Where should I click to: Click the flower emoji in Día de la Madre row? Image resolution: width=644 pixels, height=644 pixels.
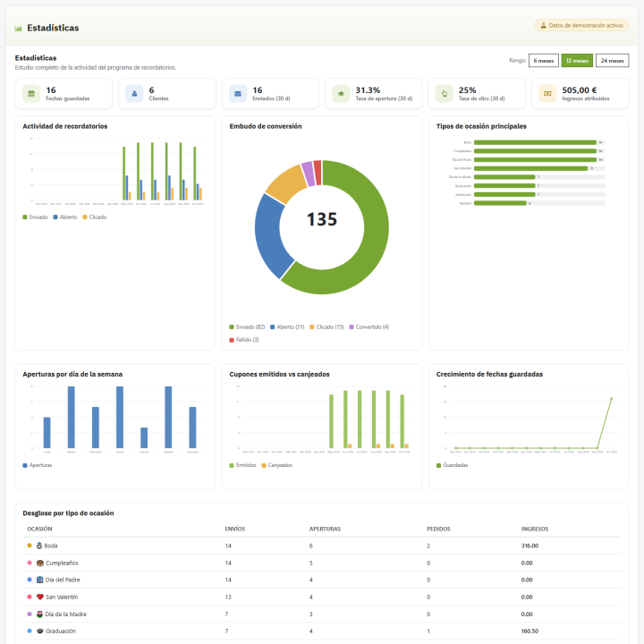[x=40, y=614]
